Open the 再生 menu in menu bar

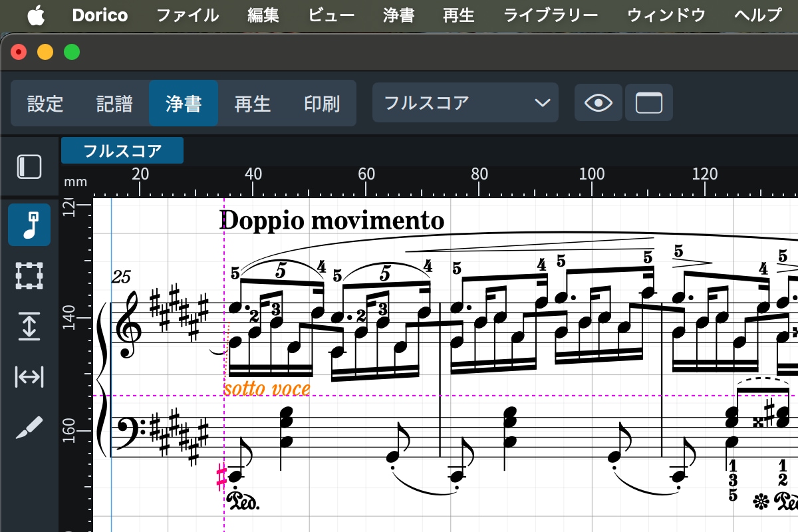(x=459, y=15)
